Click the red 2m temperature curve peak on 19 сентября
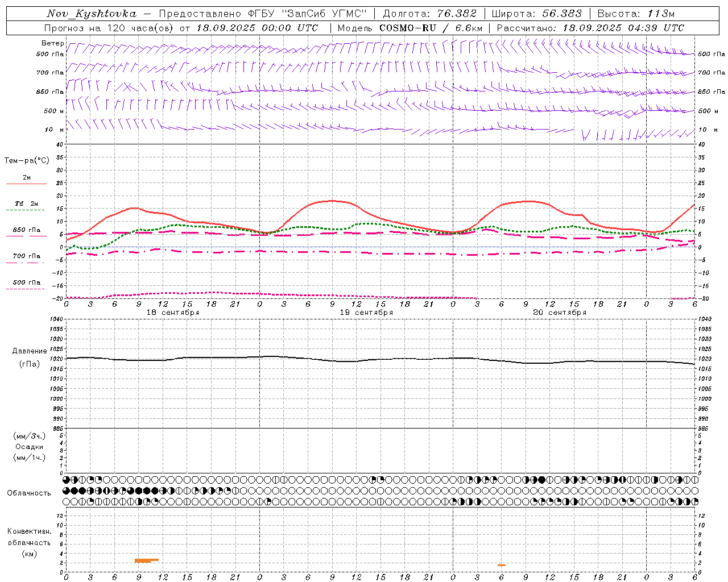The height and width of the screenshot is (582, 728). (x=333, y=201)
